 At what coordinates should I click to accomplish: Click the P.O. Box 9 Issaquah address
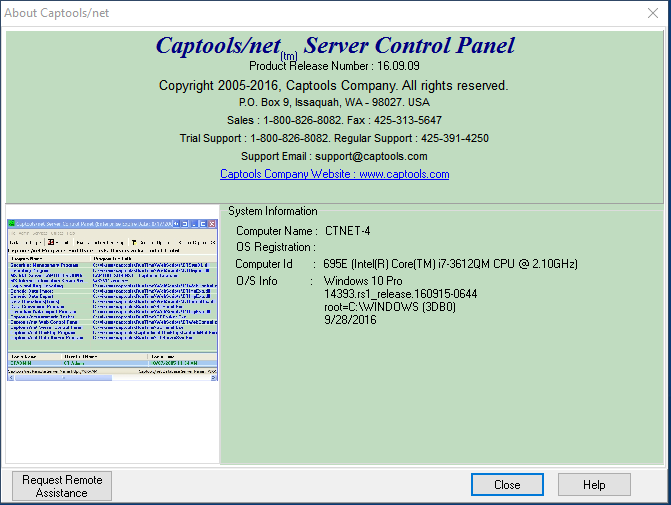coord(334,103)
